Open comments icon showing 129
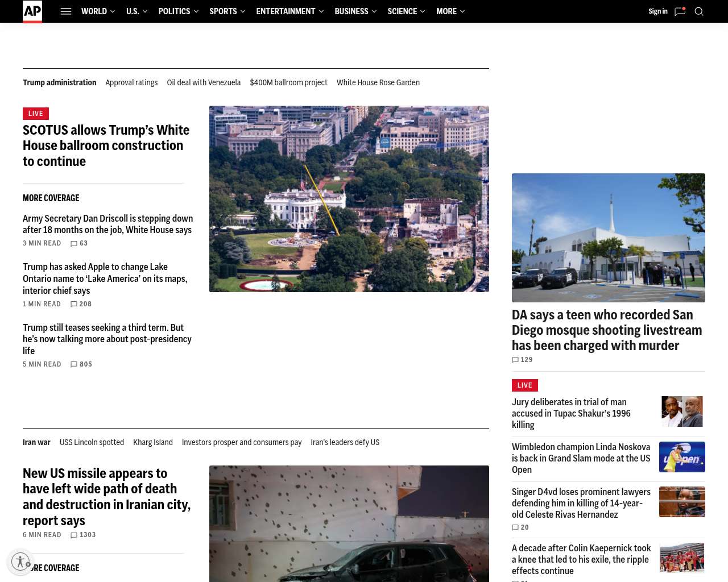 (x=515, y=360)
